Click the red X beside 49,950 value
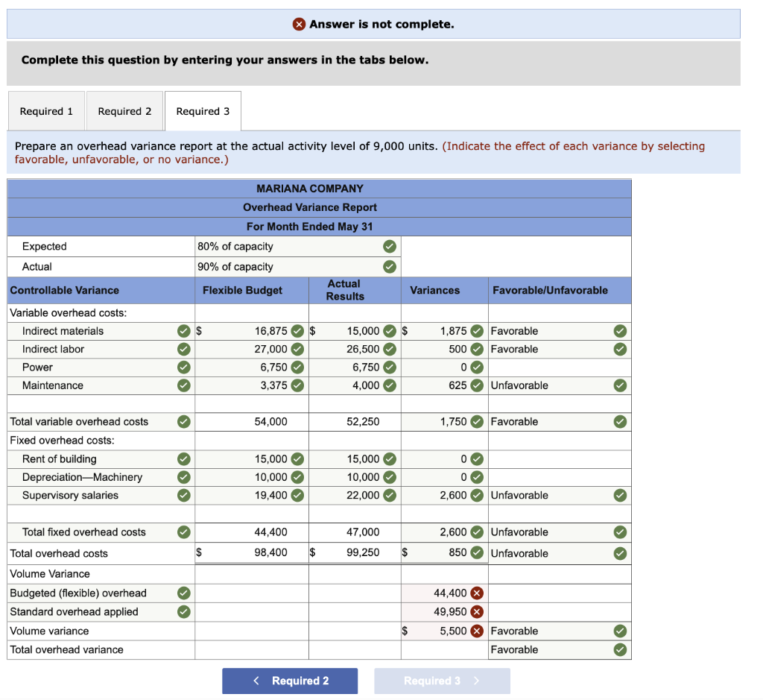 (x=478, y=611)
